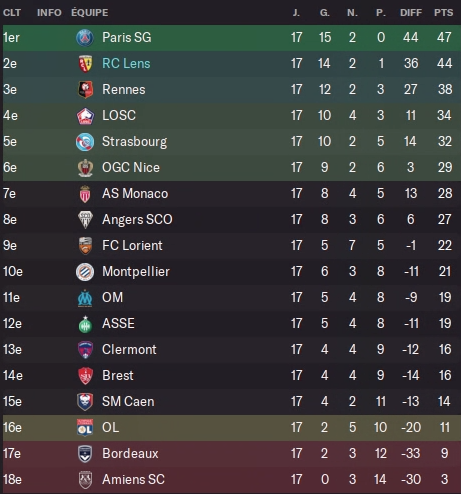Screen dimensions: 461x494
Task: Click the RC Lens club logo
Action: tap(85, 63)
